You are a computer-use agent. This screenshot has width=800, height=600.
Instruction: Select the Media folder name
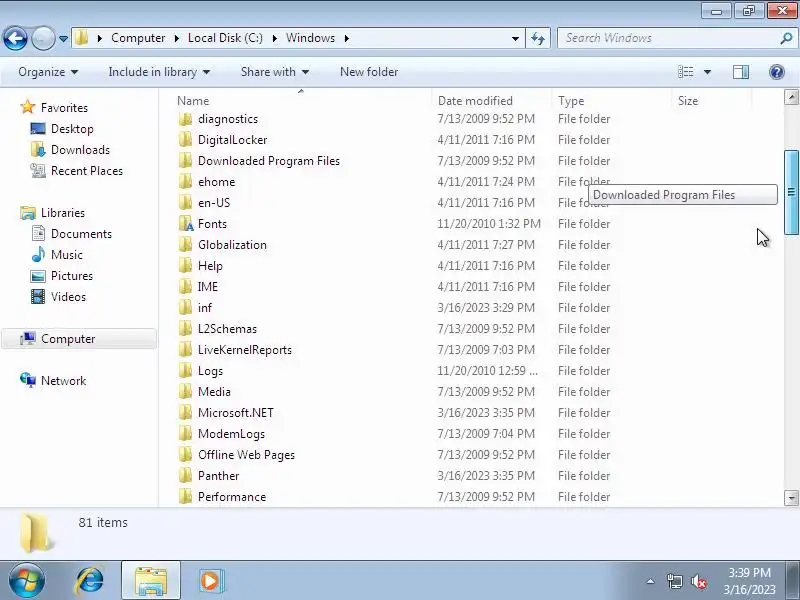point(214,392)
